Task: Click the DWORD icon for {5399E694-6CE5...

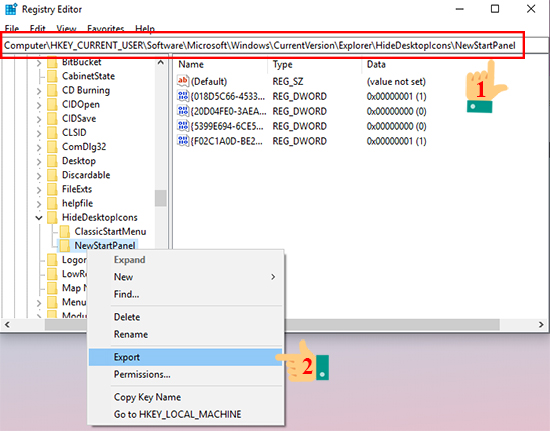Action: pos(183,126)
